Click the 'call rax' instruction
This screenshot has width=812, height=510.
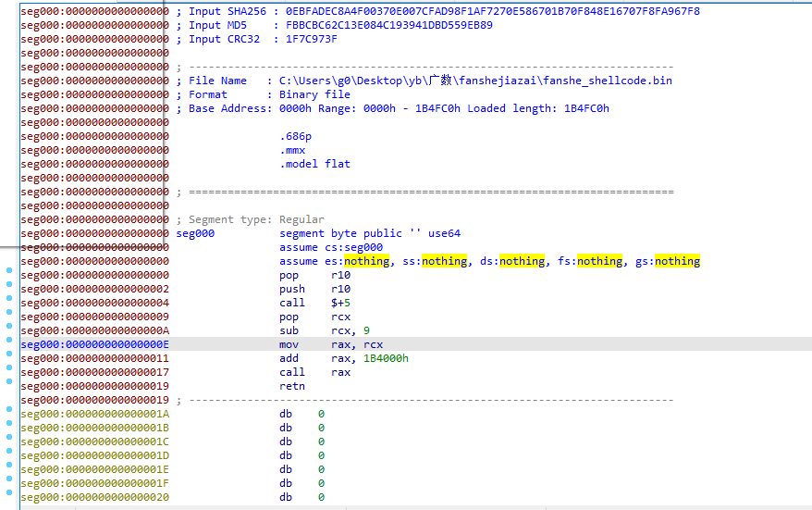pyautogui.click(x=314, y=372)
